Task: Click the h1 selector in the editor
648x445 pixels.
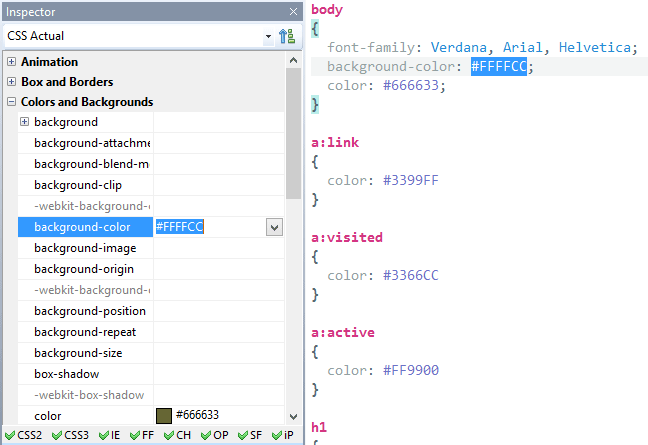Action: (319, 427)
